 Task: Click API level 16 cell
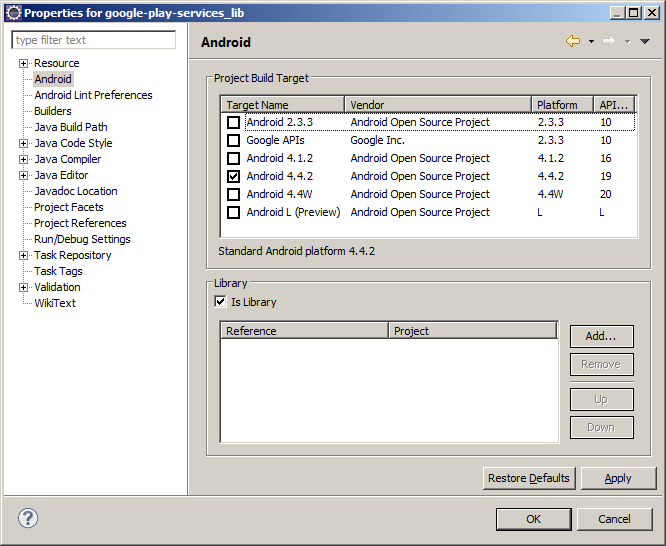[606, 158]
